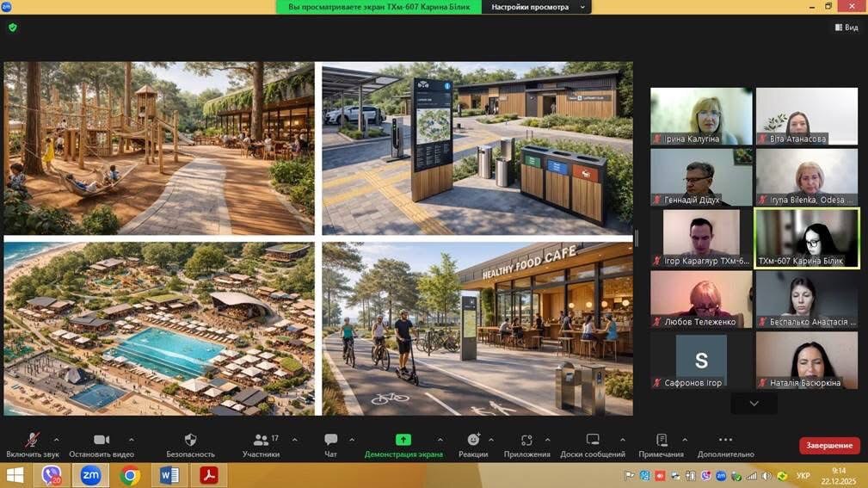This screenshot has height=488, width=868.
Task: Click the green encryption shield icon
Action: [x=12, y=28]
